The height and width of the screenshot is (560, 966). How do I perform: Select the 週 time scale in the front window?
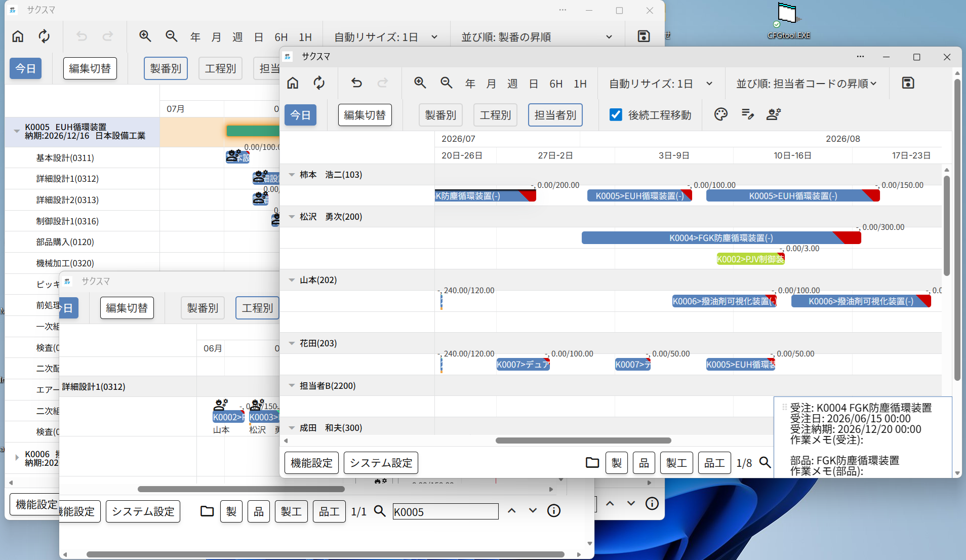coord(512,84)
